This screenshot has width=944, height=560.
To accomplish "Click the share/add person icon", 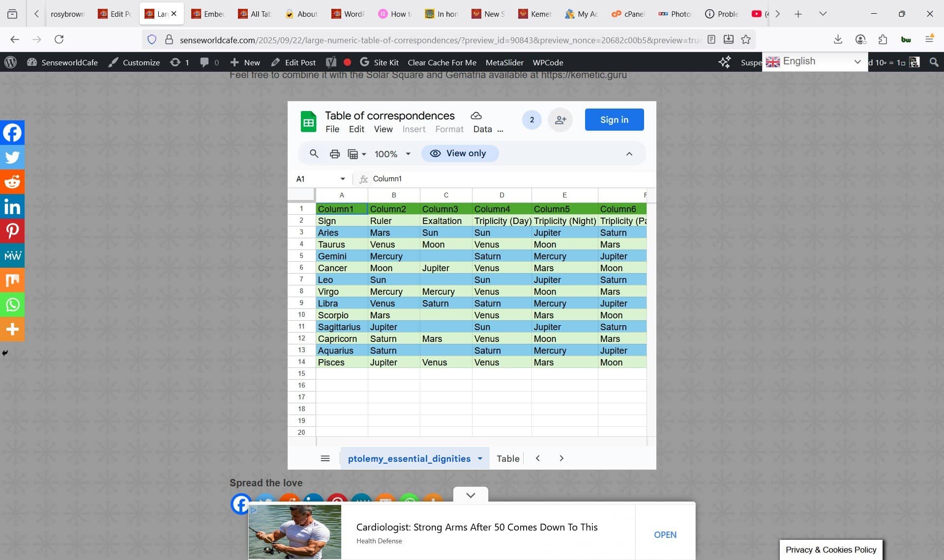I will point(560,120).
